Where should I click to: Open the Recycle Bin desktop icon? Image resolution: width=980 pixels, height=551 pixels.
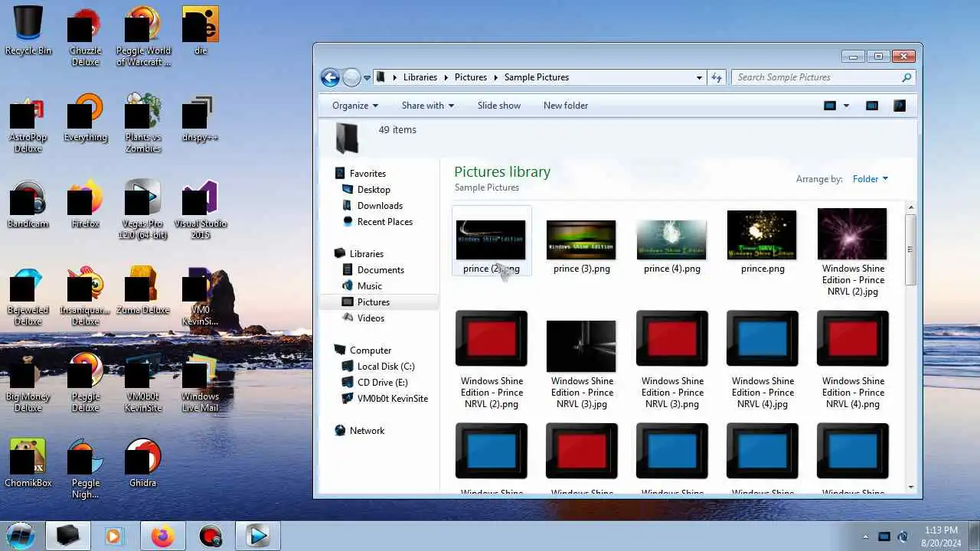click(28, 31)
